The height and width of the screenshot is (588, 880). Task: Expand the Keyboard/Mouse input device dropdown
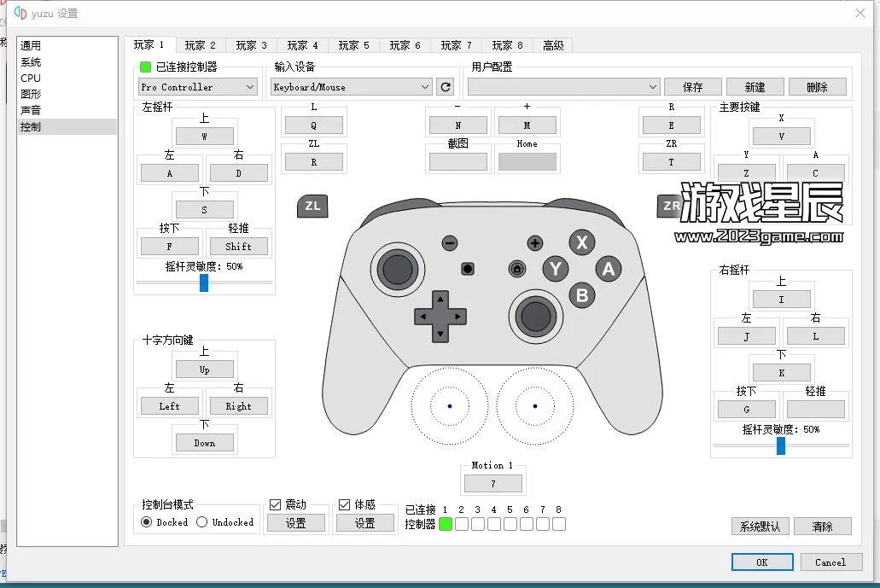tap(352, 87)
